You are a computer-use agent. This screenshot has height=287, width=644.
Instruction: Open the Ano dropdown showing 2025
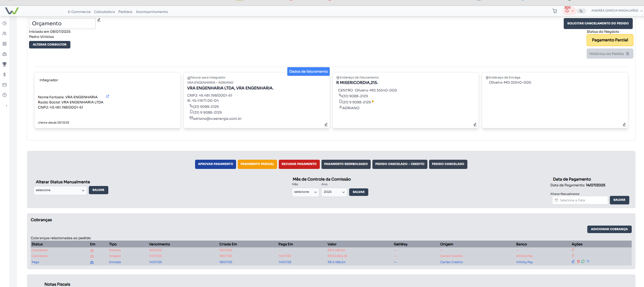tap(334, 192)
